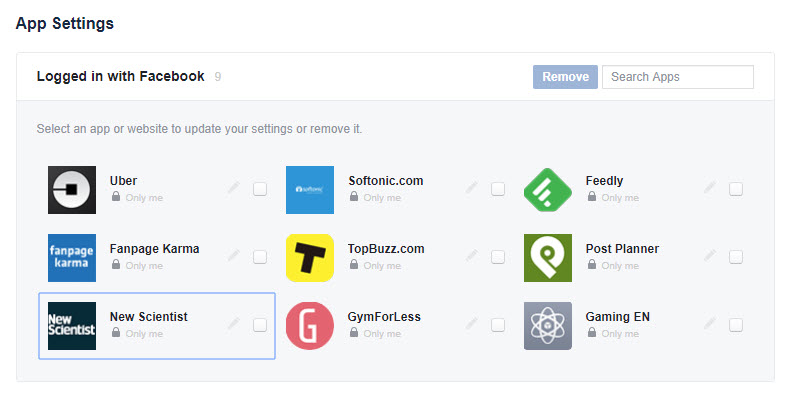Click pencil edit icon for Feedly
Viewport: 791px width, 400px height.
pos(710,188)
